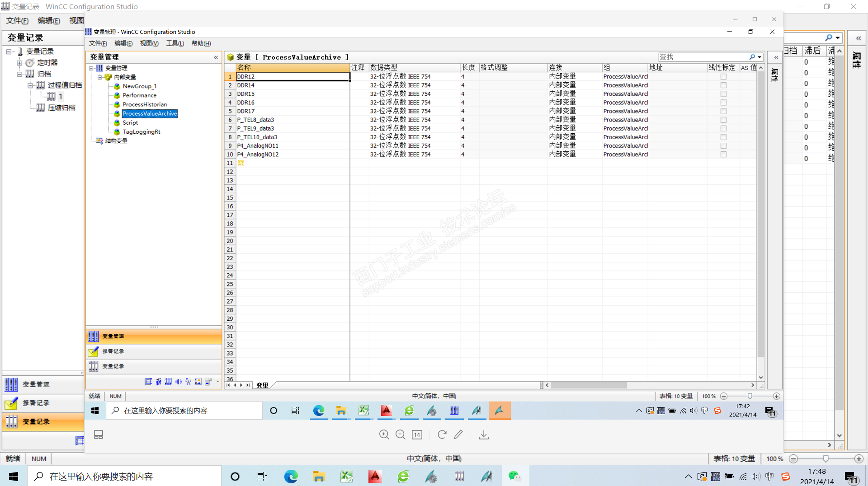
Task: Increase zoom with inner status bar plus
Action: pyautogui.click(x=776, y=396)
